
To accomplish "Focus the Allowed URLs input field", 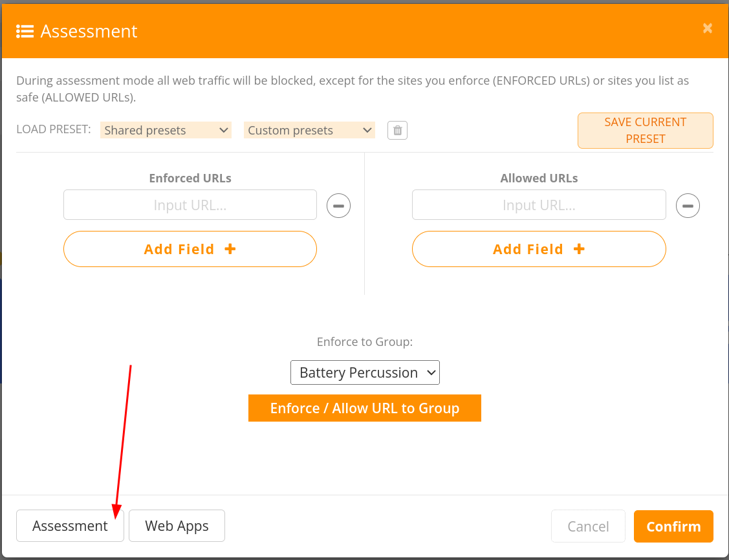I will (539, 204).
